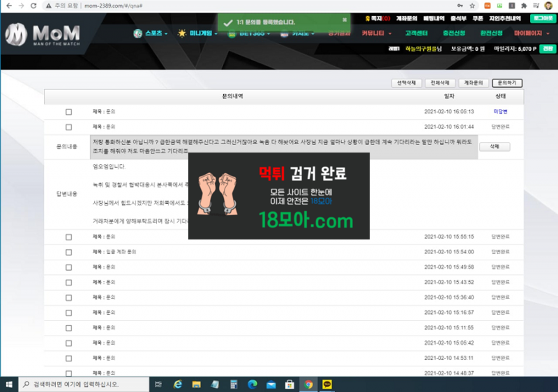This screenshot has height=392, width=558.
Task: Open 계좌문의 in the top bar
Action: coord(406,18)
